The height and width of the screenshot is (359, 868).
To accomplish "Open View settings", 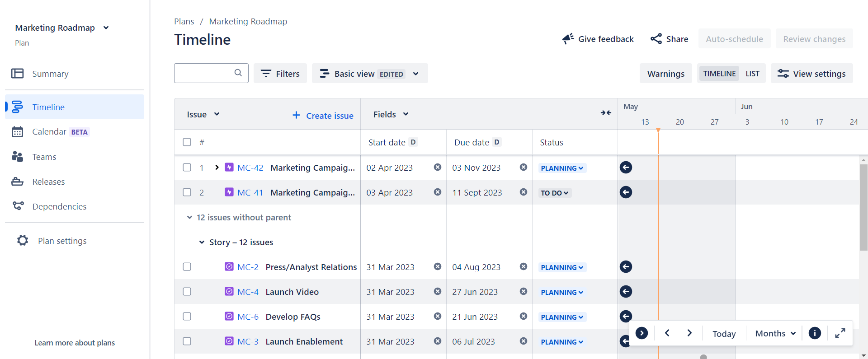I will coord(811,73).
